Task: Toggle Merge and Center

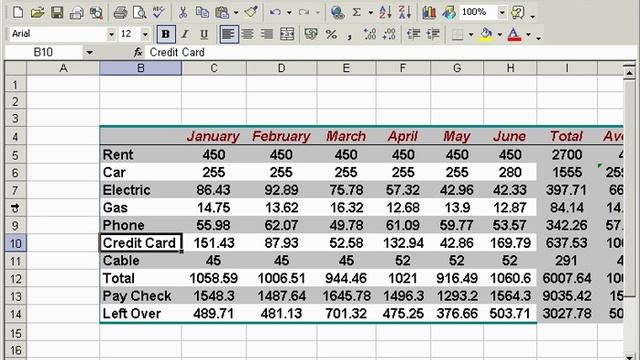Action: (x=287, y=34)
